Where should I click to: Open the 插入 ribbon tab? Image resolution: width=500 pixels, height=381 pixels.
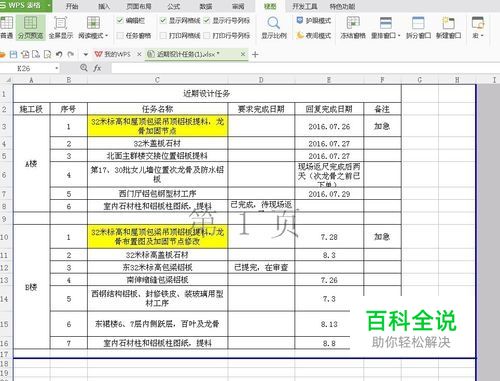(x=104, y=6)
